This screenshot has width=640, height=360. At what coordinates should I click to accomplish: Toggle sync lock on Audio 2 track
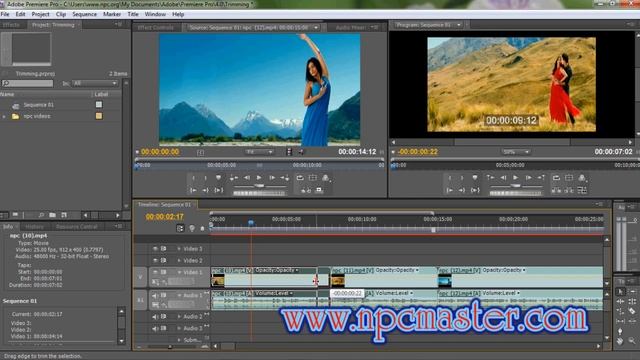pos(163,316)
